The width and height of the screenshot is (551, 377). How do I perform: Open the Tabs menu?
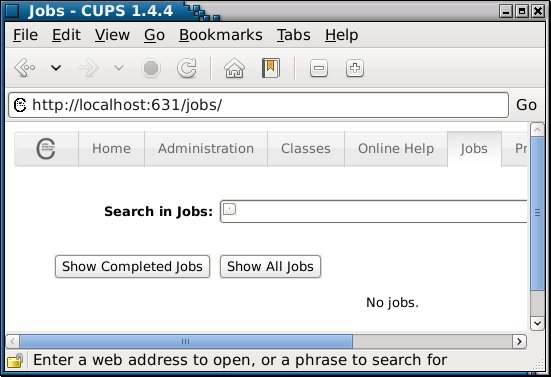click(293, 35)
